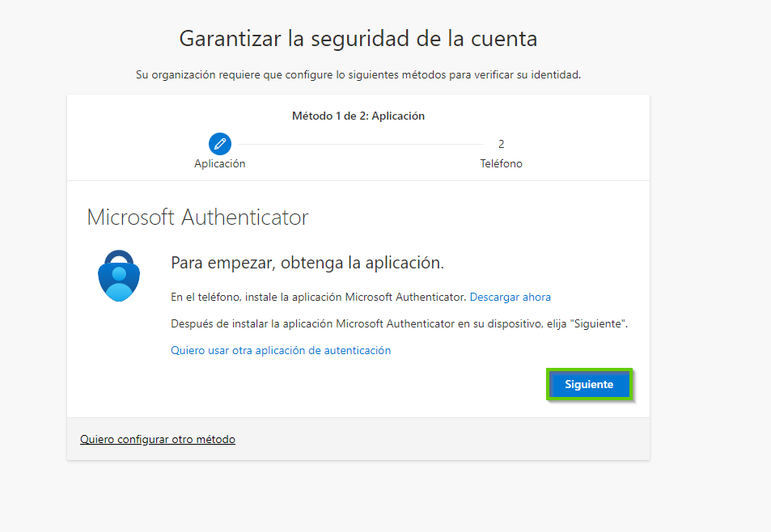The width and height of the screenshot is (771, 532).
Task: Click the Microsoft Authenticator heading
Action: click(197, 217)
